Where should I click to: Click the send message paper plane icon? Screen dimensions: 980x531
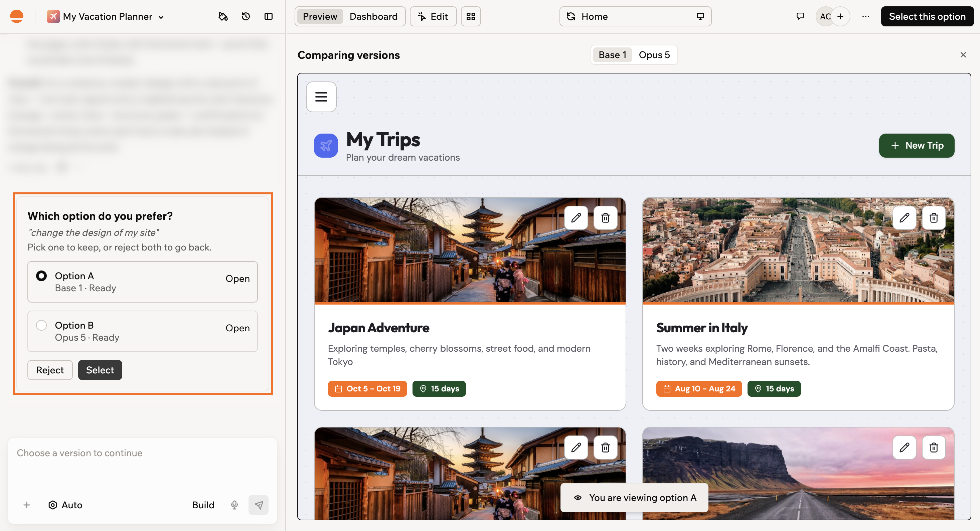coord(258,505)
